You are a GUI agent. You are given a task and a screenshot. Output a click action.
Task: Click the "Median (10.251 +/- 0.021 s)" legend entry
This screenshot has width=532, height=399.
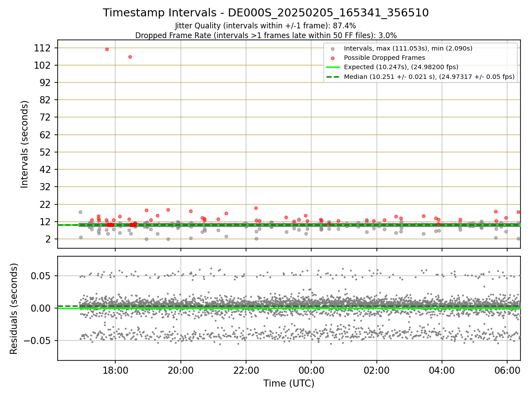point(429,77)
